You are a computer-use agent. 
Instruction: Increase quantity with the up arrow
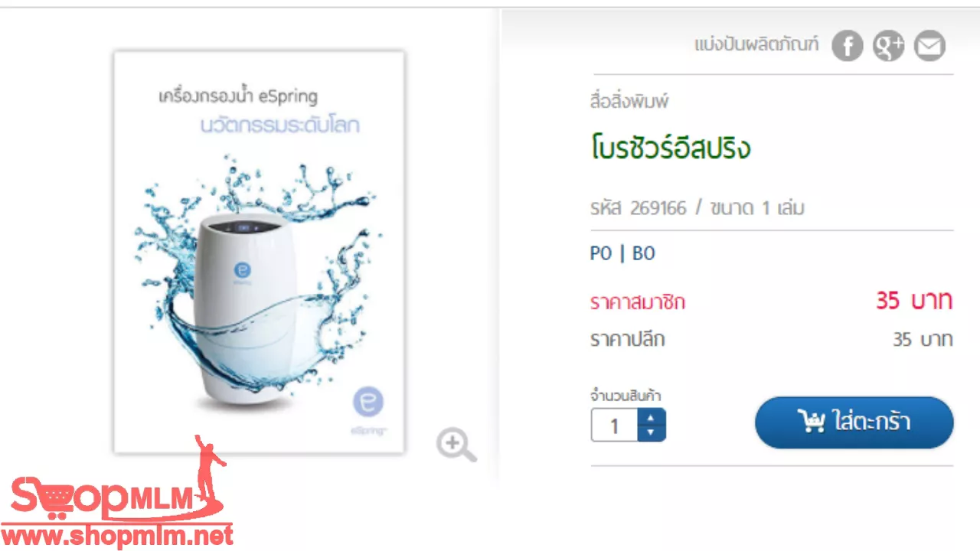tap(652, 417)
